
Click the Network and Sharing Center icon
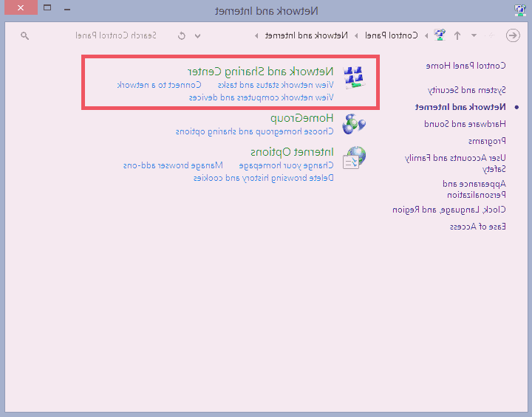pyautogui.click(x=355, y=77)
